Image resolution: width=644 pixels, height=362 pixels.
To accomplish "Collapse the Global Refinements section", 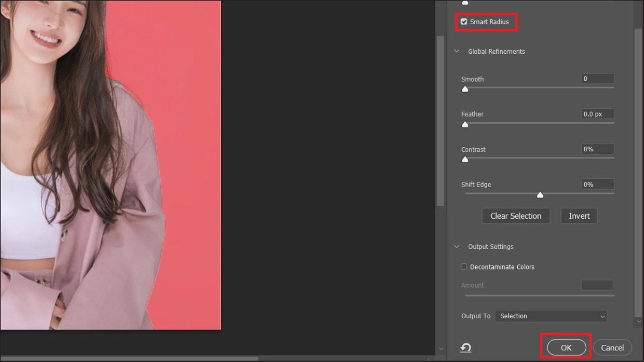I will point(457,51).
